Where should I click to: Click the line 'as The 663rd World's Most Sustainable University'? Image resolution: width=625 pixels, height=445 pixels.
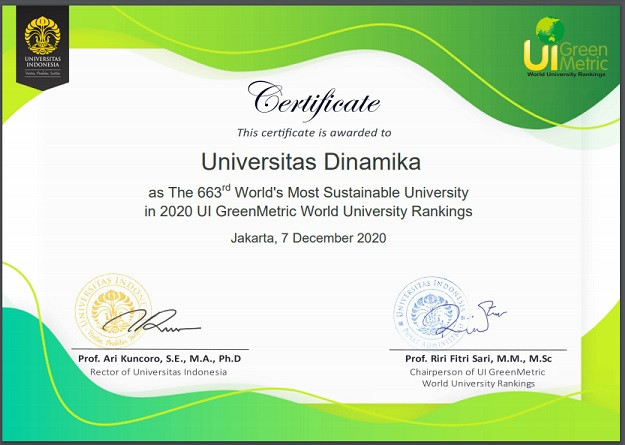point(309,192)
